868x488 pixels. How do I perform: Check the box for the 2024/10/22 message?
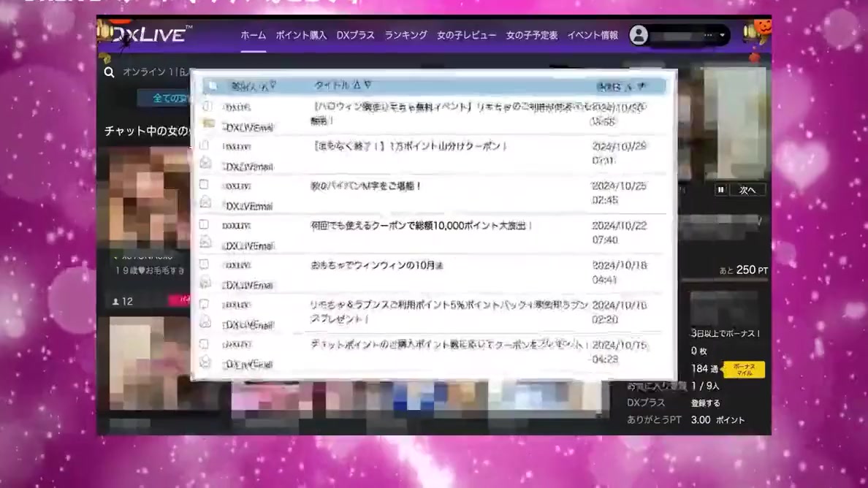click(x=205, y=224)
